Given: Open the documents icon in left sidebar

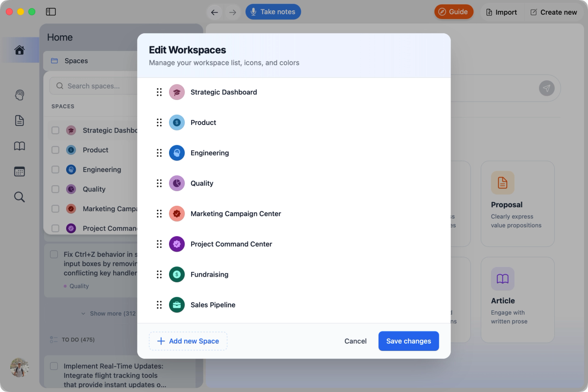Looking at the screenshot, I should click(x=19, y=120).
